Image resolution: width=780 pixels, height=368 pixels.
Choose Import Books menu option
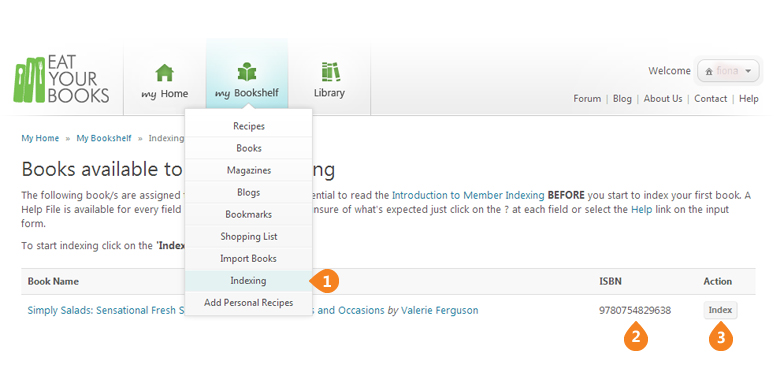[x=249, y=259]
